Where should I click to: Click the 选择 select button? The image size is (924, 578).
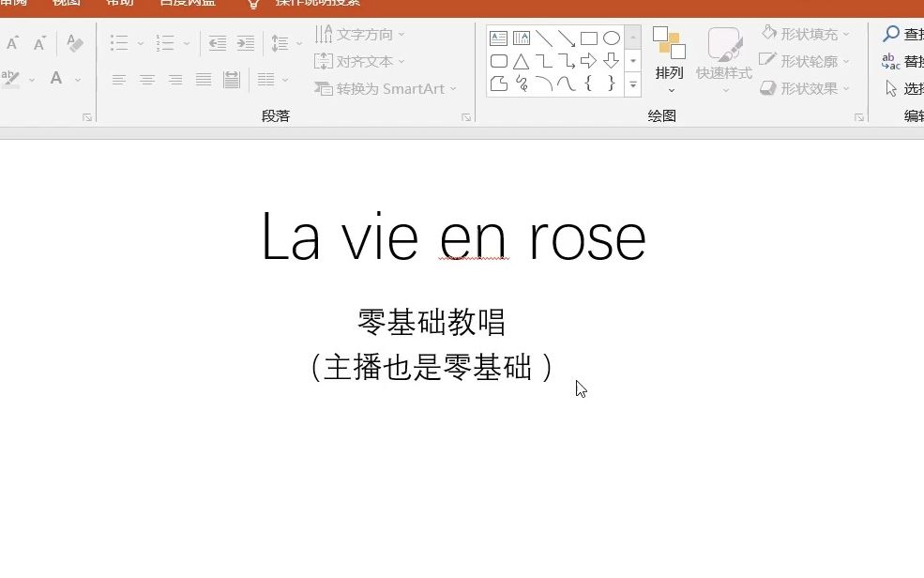coord(904,89)
